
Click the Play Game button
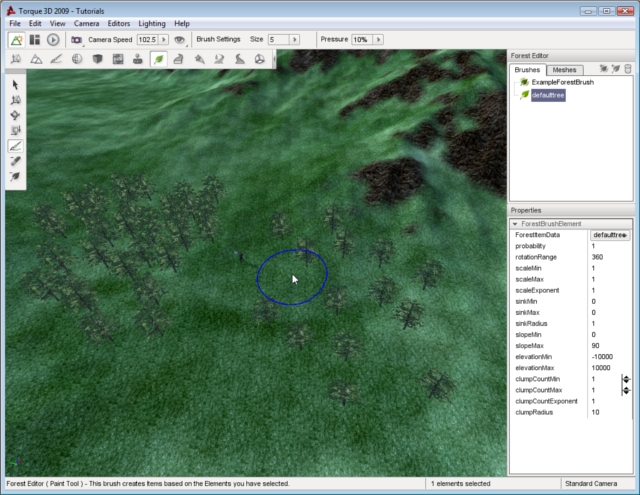[x=53, y=39]
